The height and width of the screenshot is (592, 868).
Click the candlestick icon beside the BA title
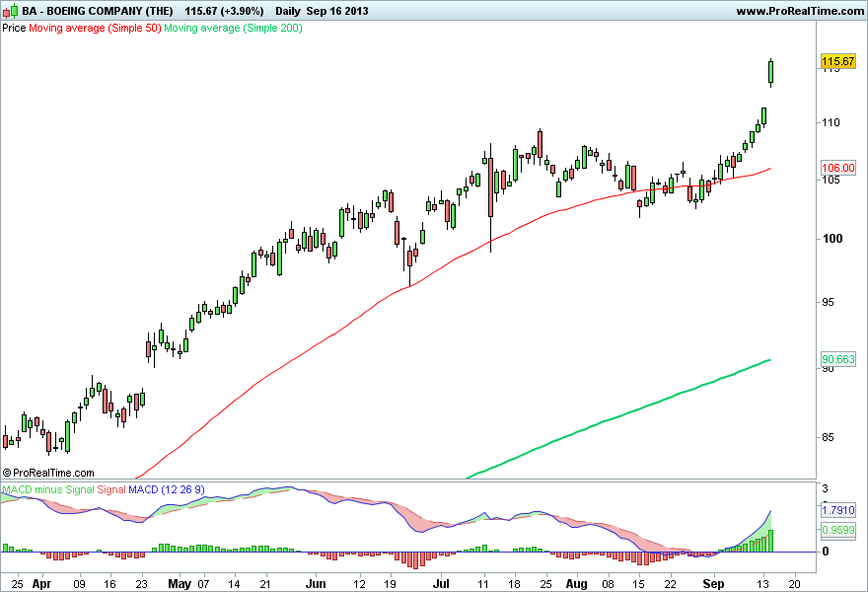11,11
